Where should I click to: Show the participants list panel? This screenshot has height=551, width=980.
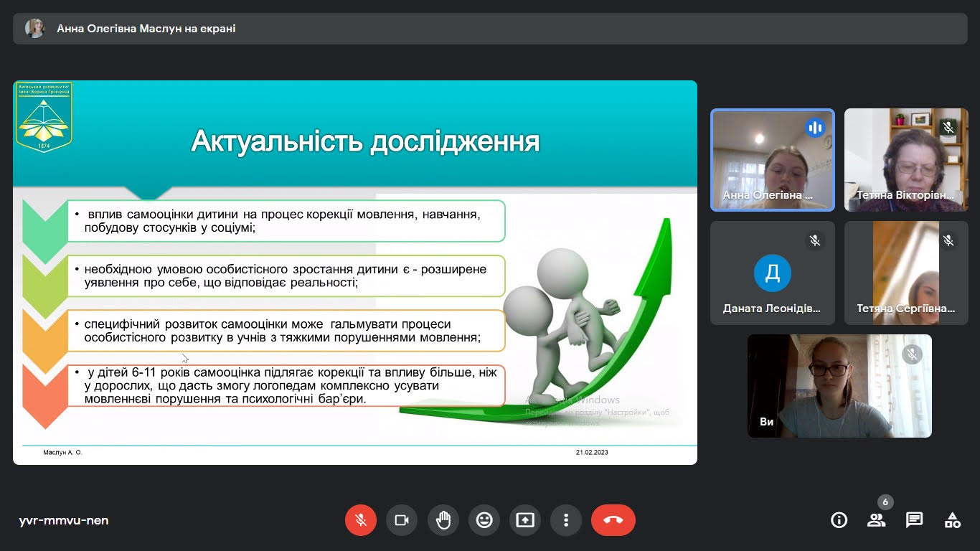coord(876,520)
